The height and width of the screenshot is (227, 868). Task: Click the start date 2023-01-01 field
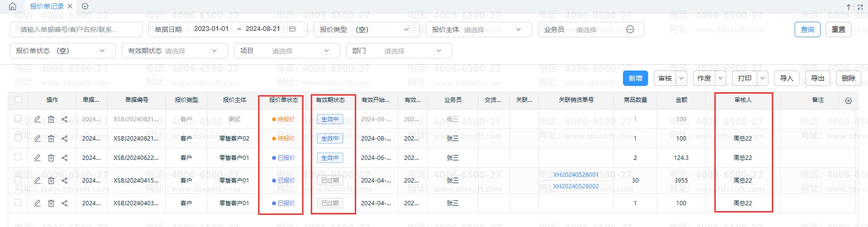(211, 29)
